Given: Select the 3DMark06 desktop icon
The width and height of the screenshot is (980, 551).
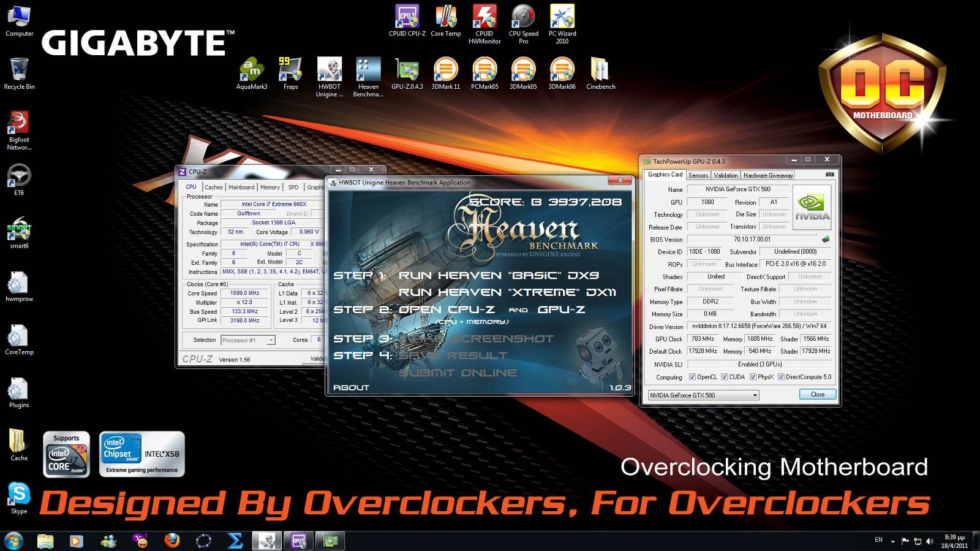Looking at the screenshot, I should point(562,74).
